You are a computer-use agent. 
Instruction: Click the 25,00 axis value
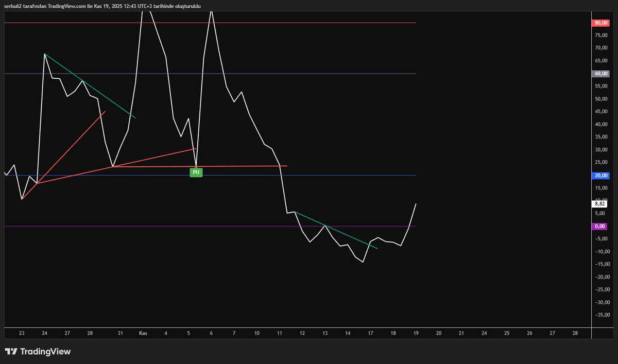click(600, 163)
